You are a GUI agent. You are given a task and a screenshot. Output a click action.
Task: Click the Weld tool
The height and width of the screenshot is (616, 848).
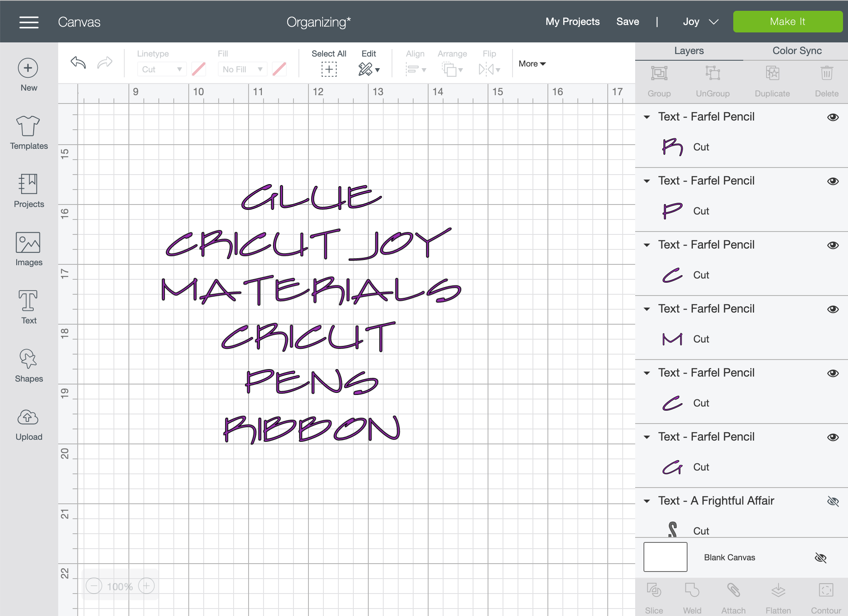(692, 599)
